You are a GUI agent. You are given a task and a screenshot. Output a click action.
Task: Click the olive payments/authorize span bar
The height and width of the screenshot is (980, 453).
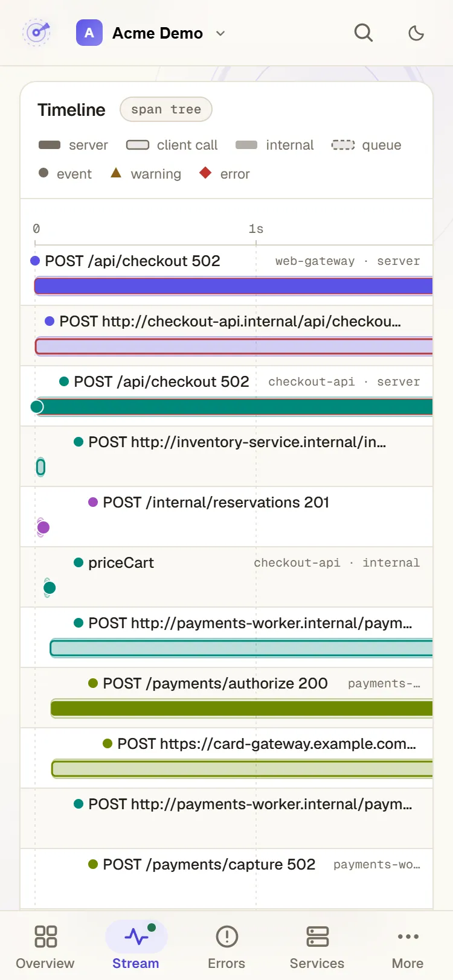pyautogui.click(x=242, y=708)
